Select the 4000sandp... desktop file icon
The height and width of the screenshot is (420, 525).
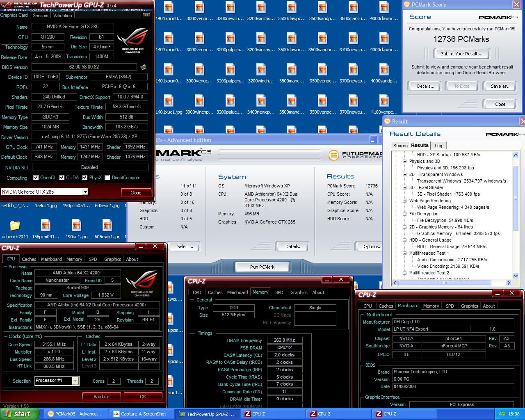pyautogui.click(x=384, y=70)
